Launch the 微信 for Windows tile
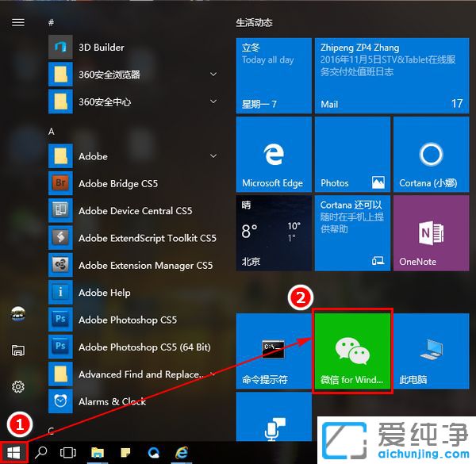The height and width of the screenshot is (464, 476). pos(352,351)
